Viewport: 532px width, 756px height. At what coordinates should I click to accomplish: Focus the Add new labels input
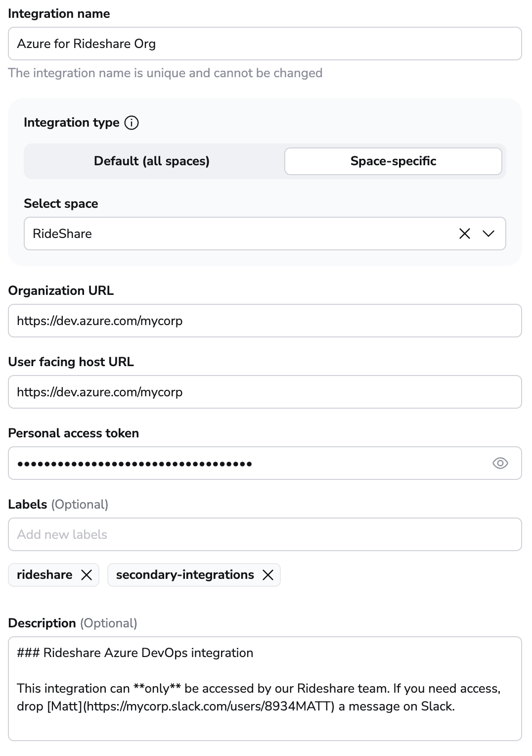click(x=265, y=535)
